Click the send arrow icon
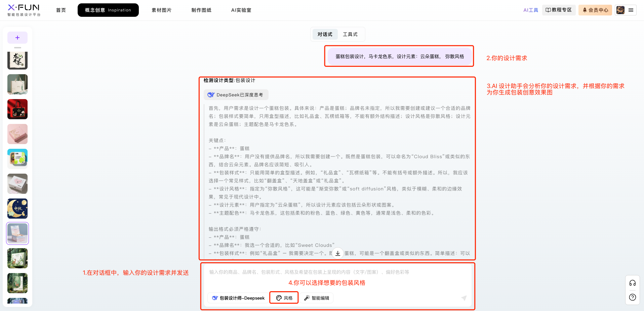 pyautogui.click(x=464, y=298)
